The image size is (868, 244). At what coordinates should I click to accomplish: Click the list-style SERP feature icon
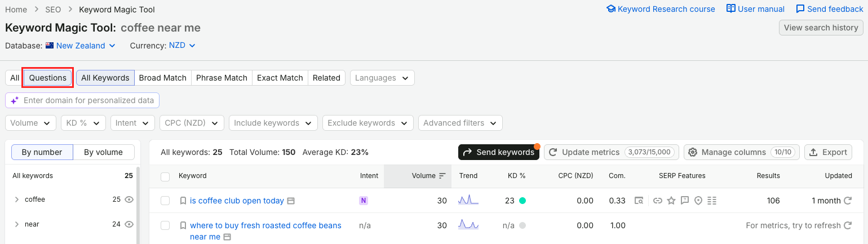[x=711, y=201]
